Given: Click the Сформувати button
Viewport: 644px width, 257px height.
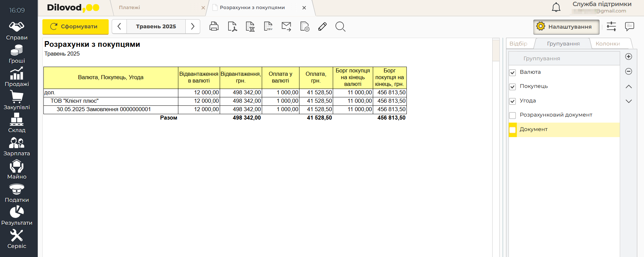Looking at the screenshot, I should (x=75, y=27).
